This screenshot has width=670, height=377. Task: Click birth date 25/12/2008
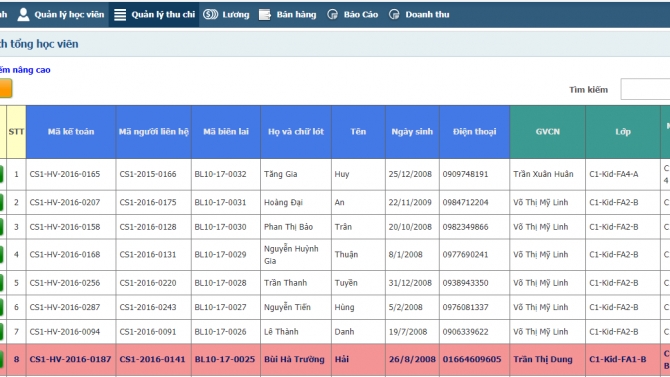click(410, 174)
